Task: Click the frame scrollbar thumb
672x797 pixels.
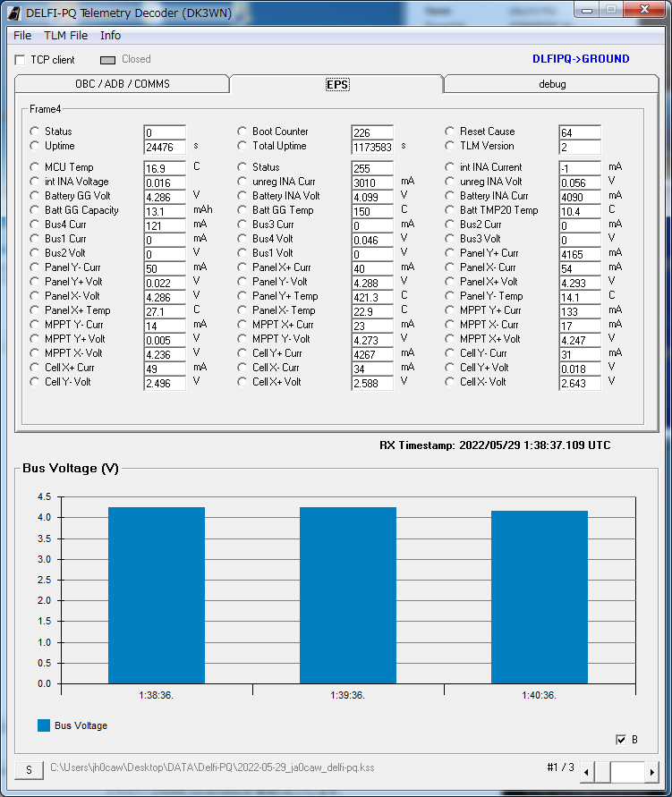Action: [x=602, y=772]
